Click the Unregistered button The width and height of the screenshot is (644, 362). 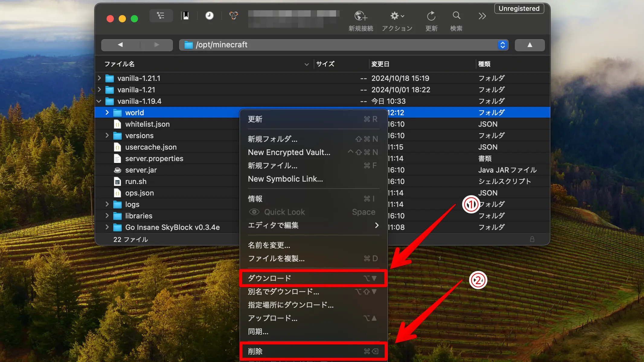[x=519, y=8]
